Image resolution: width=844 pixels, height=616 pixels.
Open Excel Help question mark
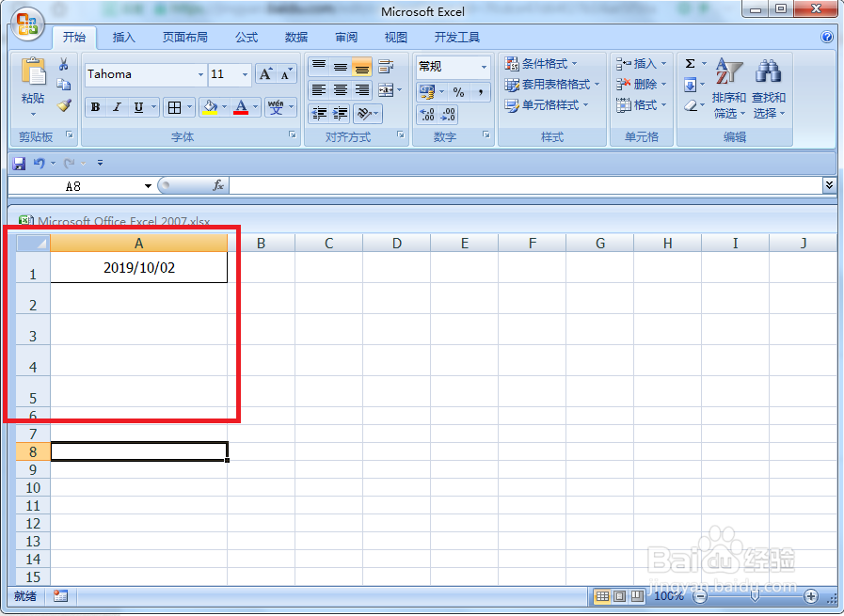[x=827, y=37]
